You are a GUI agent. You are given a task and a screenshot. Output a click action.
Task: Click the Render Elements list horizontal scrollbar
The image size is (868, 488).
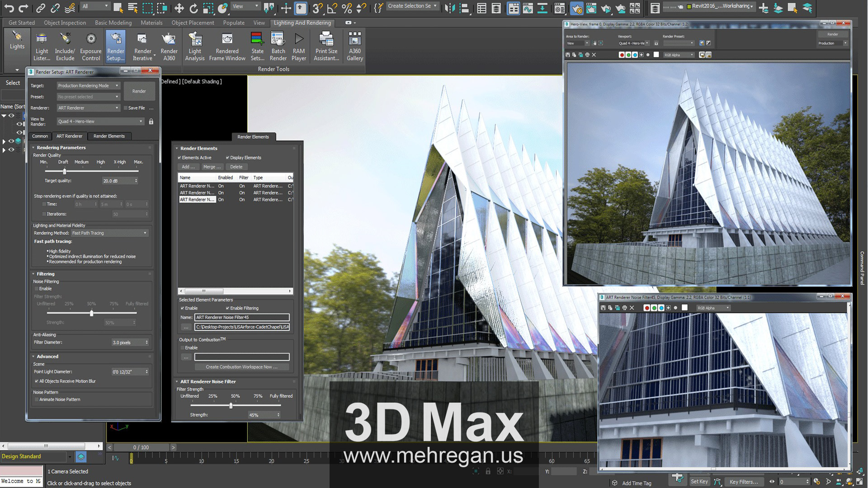pyautogui.click(x=235, y=291)
